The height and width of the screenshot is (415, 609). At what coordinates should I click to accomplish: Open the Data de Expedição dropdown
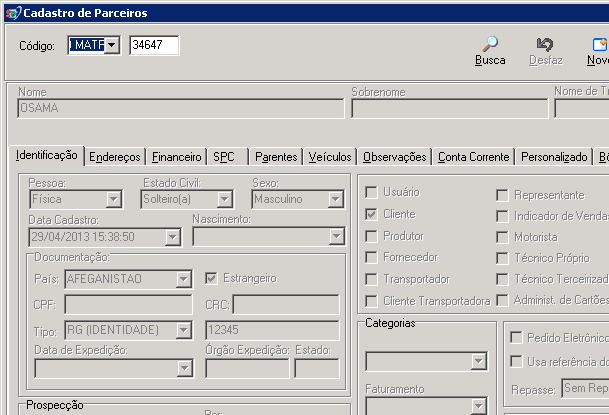(184, 368)
